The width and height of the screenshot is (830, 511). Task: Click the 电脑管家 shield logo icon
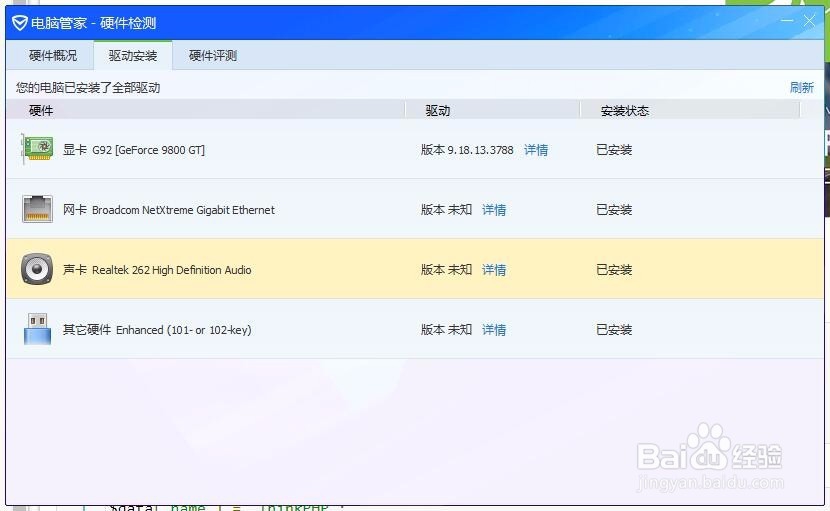point(20,23)
